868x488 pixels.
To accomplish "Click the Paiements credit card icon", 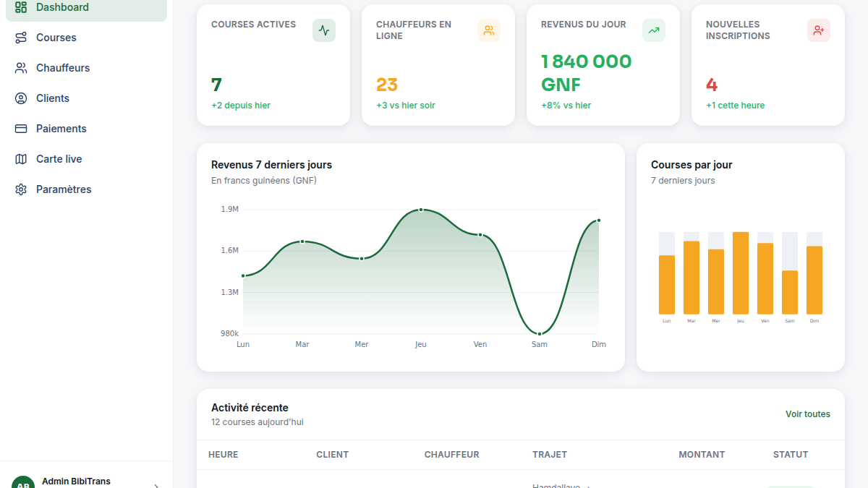I will coord(21,129).
